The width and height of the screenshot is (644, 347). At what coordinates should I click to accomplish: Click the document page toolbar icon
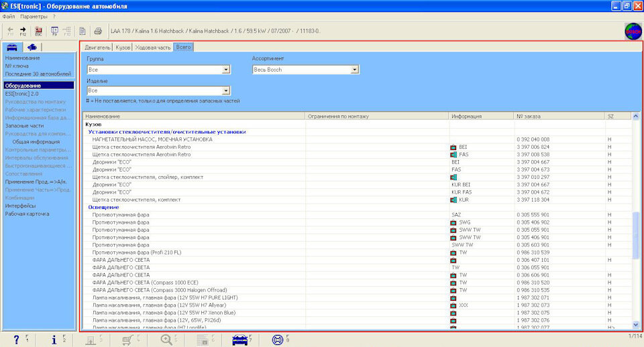pyautogui.click(x=83, y=31)
